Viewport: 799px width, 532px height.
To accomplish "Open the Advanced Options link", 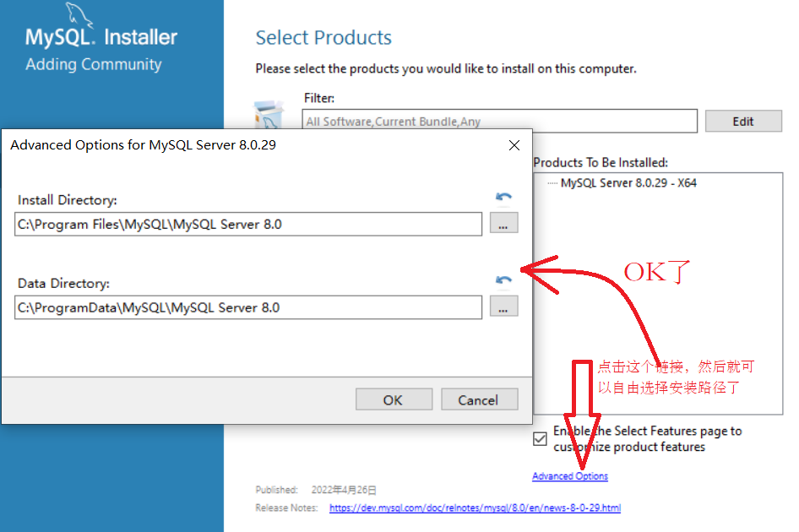I will (570, 476).
